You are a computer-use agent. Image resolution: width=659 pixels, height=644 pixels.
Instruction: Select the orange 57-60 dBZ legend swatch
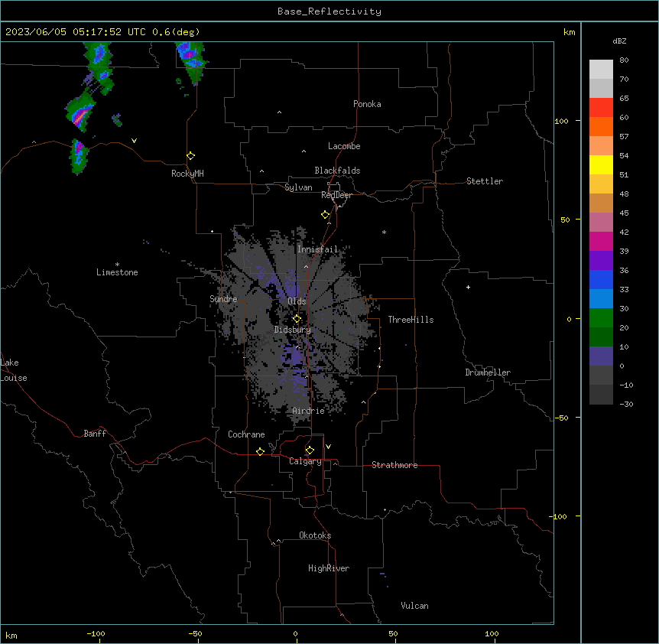pos(601,126)
